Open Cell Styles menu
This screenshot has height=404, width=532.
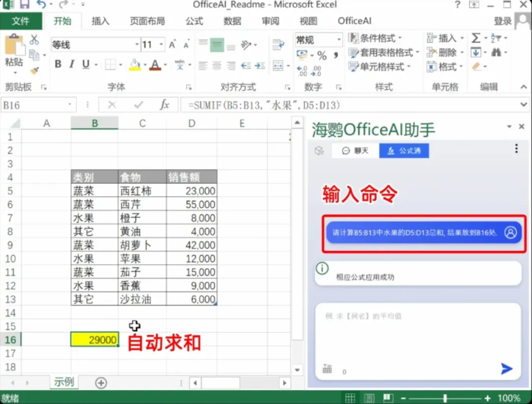(379, 67)
